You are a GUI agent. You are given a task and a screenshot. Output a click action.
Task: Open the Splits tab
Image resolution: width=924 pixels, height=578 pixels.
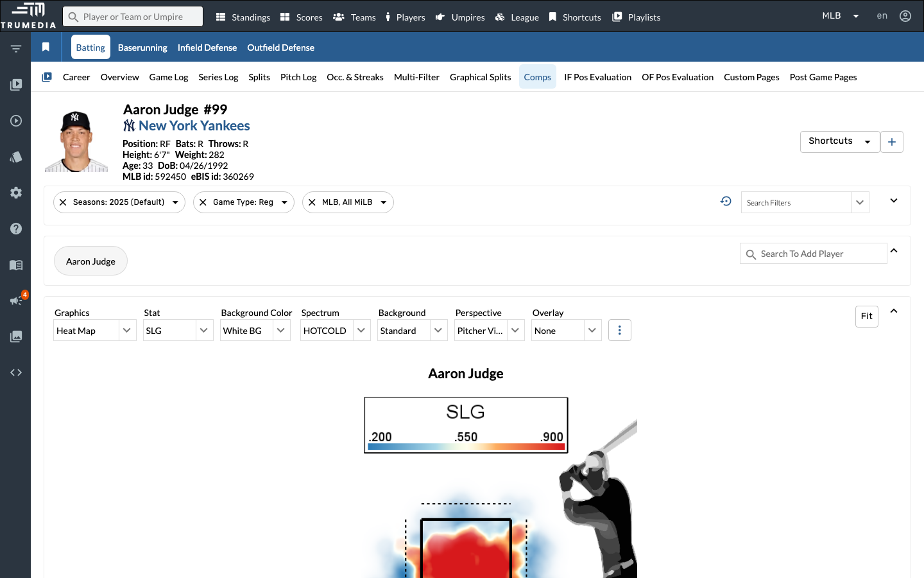[259, 77]
